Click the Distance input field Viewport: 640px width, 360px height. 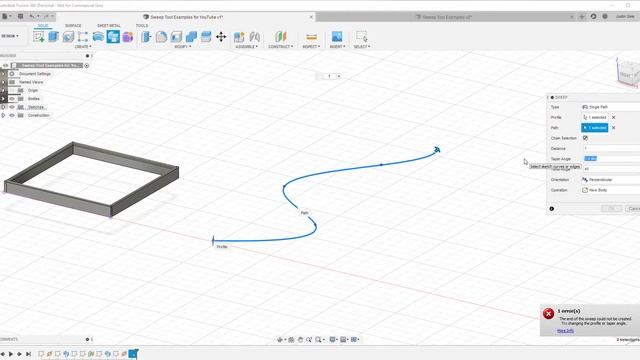tap(611, 149)
